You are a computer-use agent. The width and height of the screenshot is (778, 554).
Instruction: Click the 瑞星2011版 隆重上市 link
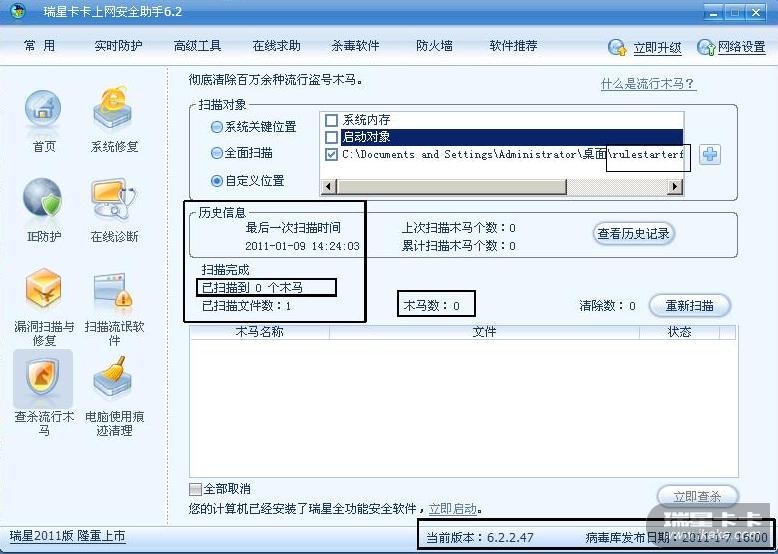click(67, 537)
